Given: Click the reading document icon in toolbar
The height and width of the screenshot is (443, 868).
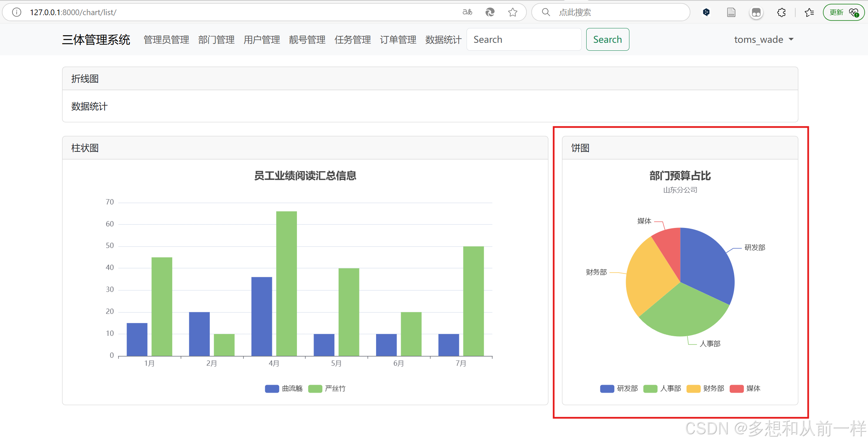Looking at the screenshot, I should [731, 12].
